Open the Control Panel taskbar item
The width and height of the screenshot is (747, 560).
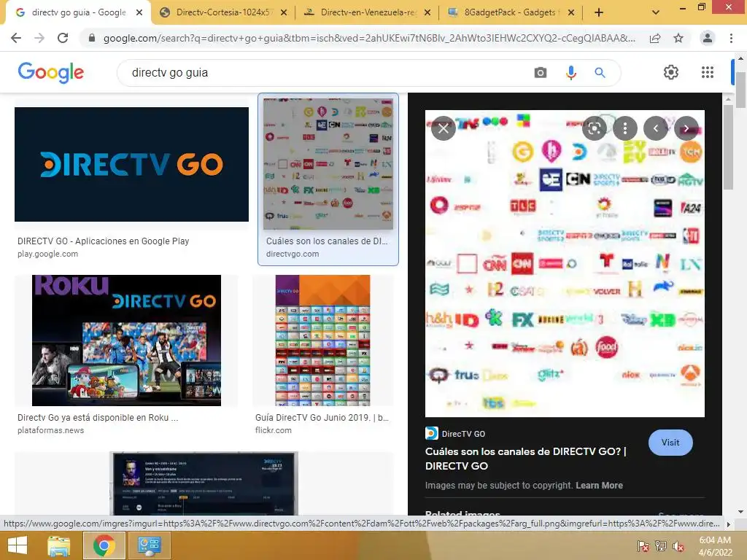point(149,545)
